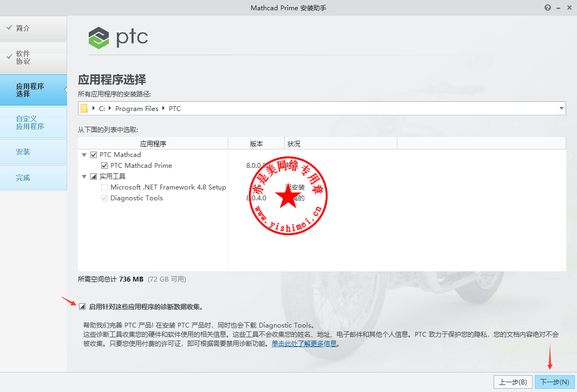This screenshot has height=392, width=577.
Task: Expand the C: path segment arrow
Action: pos(94,108)
